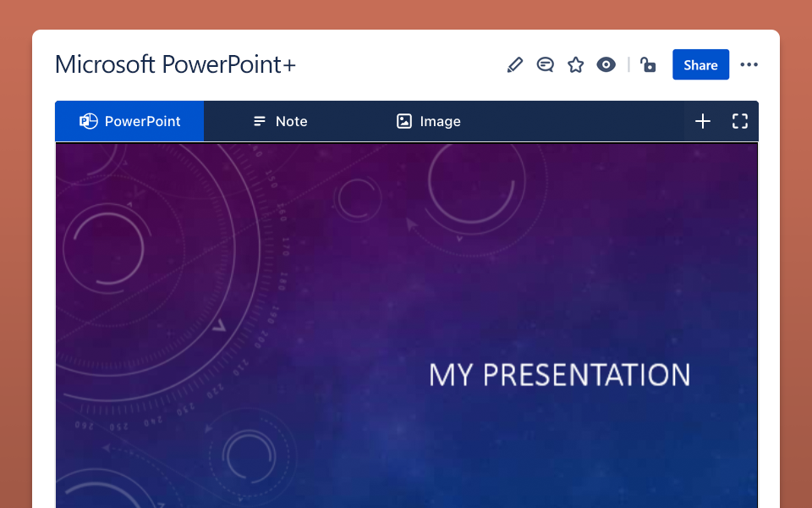Click the Microsoft PowerPoint+ page title
Screen dimensions: 812x508
pyautogui.click(x=176, y=65)
